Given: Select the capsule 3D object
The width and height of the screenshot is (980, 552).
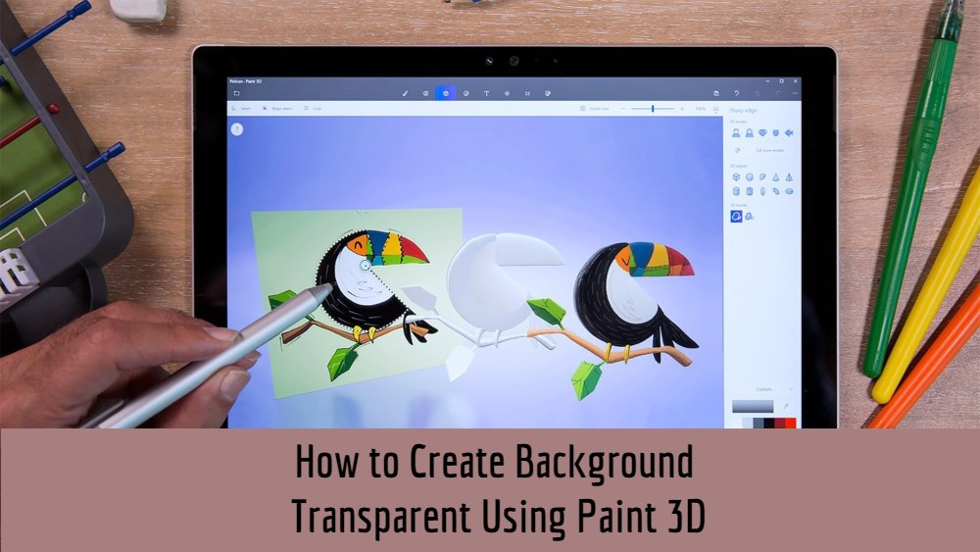Looking at the screenshot, I should coord(762,191).
